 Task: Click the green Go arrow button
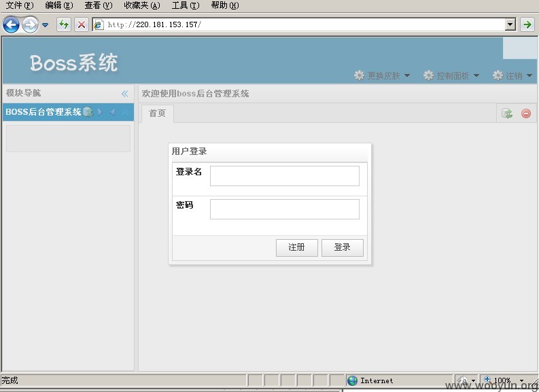[527, 24]
